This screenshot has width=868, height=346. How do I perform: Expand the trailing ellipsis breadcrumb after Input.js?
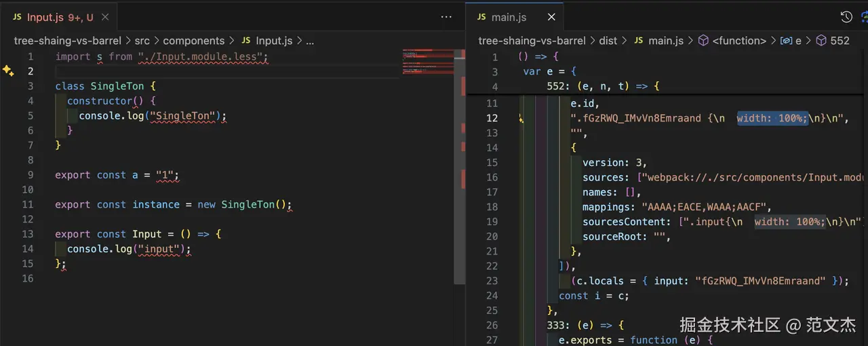(x=310, y=41)
